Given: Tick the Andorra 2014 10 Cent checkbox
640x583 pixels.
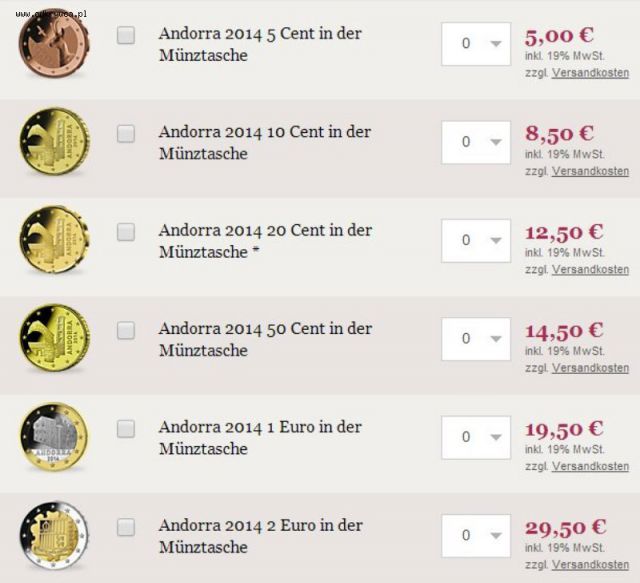Looking at the screenshot, I should pos(126,134).
